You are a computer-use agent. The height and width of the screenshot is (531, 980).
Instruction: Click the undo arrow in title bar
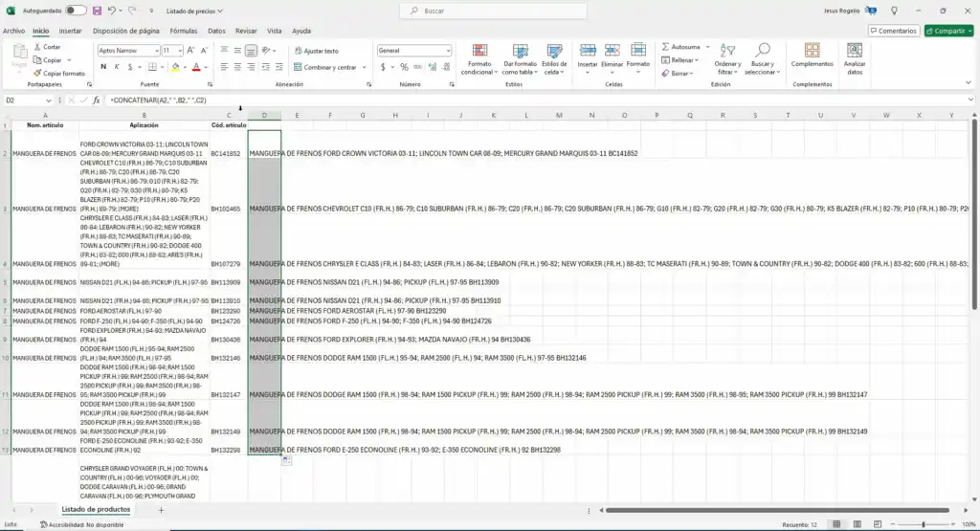[111, 11]
